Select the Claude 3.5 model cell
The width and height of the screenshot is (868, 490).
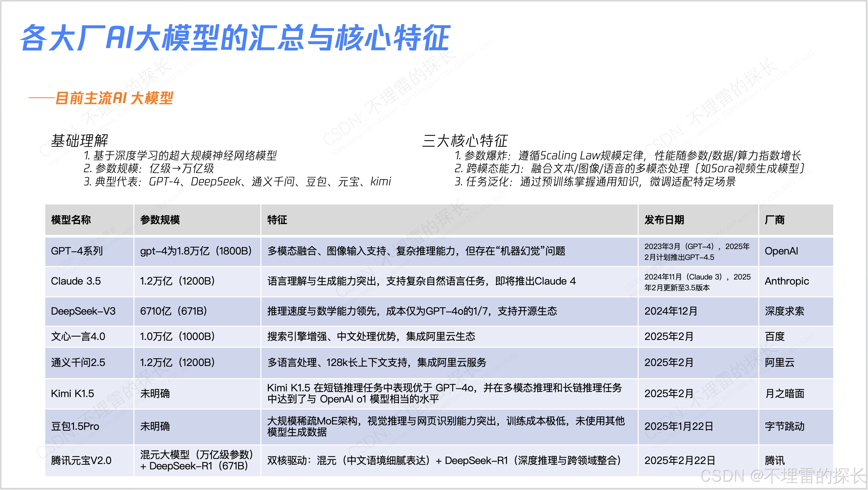click(76, 281)
